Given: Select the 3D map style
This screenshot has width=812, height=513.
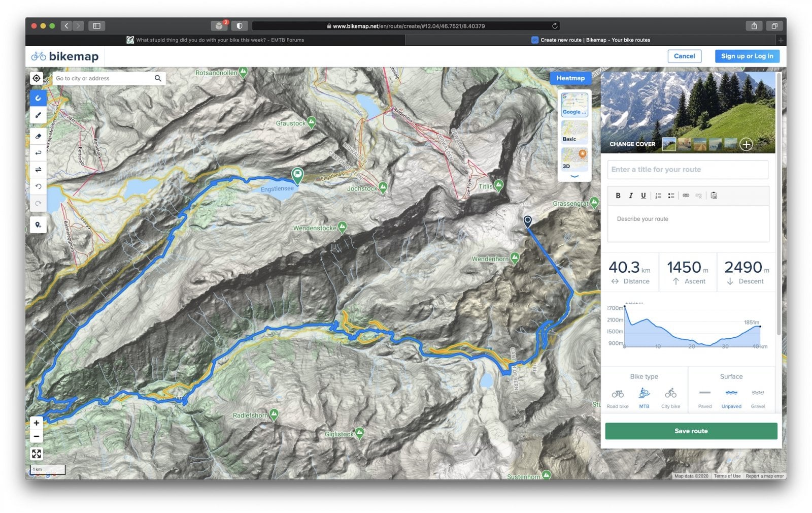Looking at the screenshot, I should coord(574,158).
